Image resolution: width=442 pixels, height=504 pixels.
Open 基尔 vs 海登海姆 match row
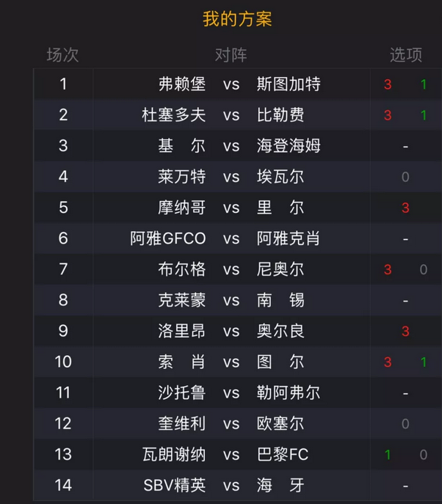pos(238,145)
